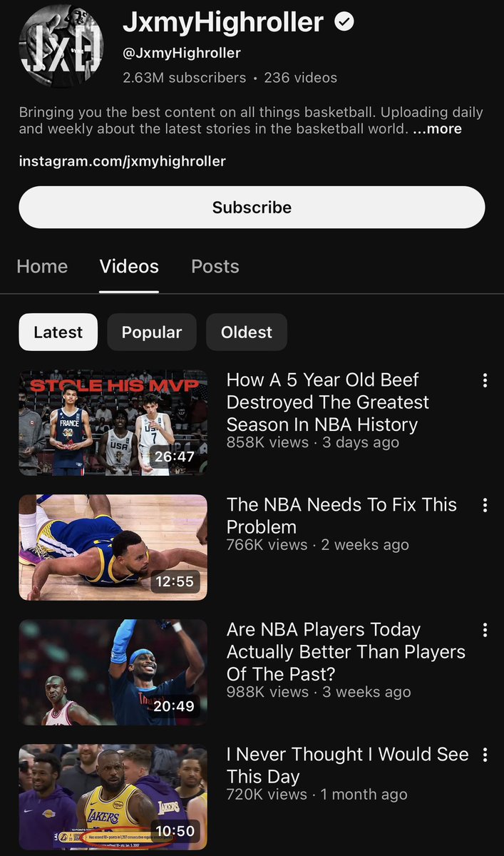Open the 12:55 video thumbnail
Viewport: 504px width, 856px height.
(x=113, y=547)
